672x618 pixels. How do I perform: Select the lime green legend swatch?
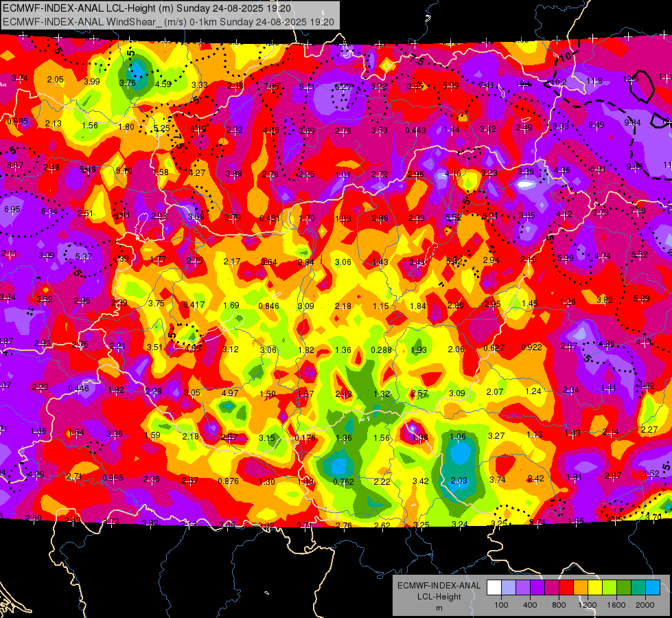610,588
